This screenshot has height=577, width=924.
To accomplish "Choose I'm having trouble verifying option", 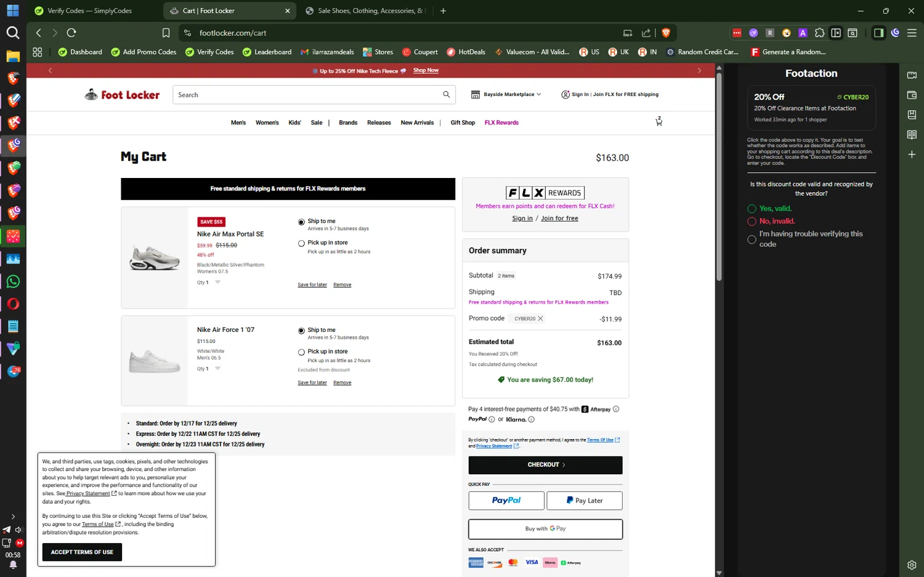I will pyautogui.click(x=752, y=239).
